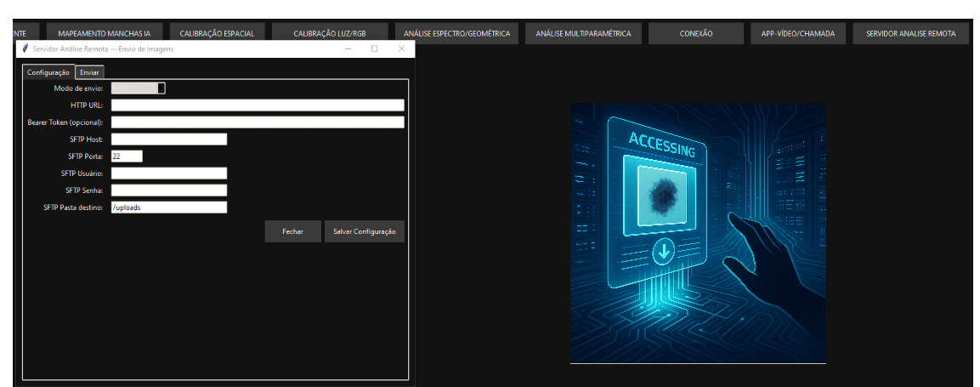Switch to the Enviar tab

[89, 72]
